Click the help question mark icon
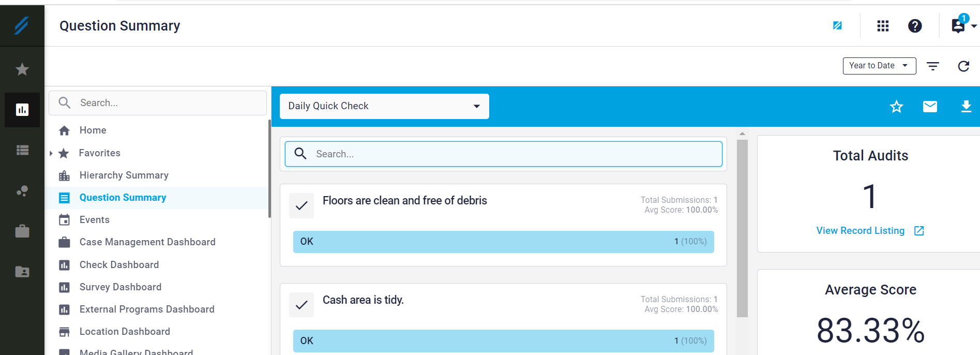The height and width of the screenshot is (355, 980). pyautogui.click(x=915, y=26)
